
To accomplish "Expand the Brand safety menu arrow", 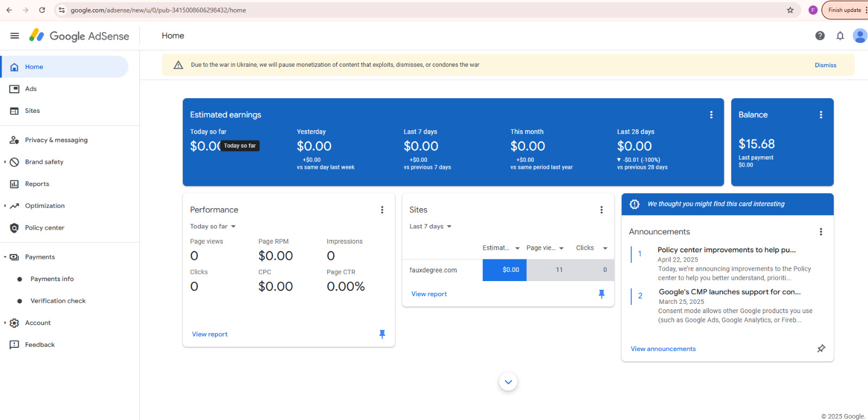I will point(5,162).
